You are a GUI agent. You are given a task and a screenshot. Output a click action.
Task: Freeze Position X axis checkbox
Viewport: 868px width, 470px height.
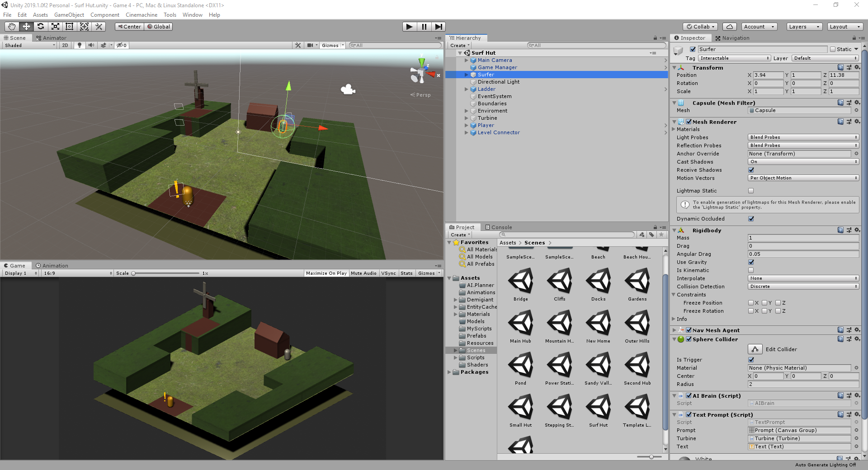(751, 303)
